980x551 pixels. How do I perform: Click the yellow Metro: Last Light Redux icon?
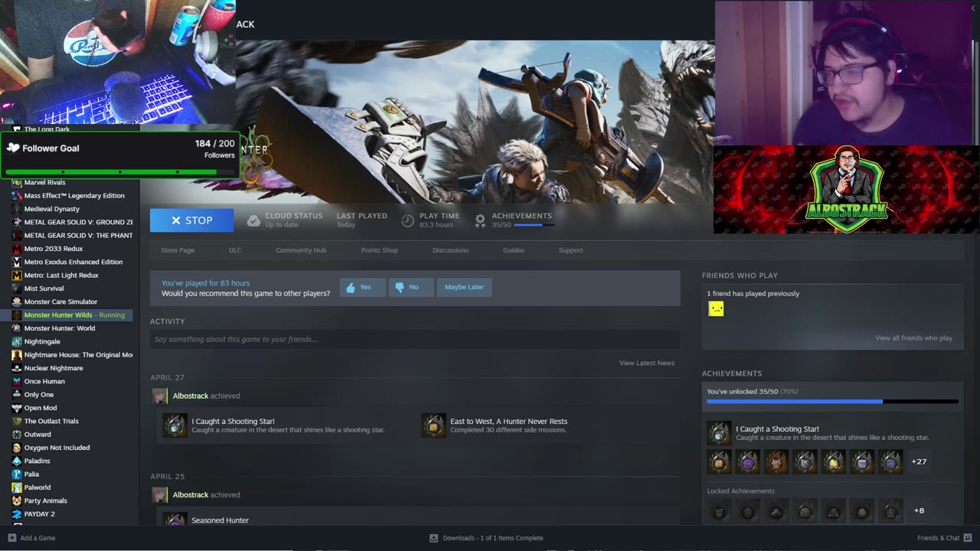coord(17,275)
